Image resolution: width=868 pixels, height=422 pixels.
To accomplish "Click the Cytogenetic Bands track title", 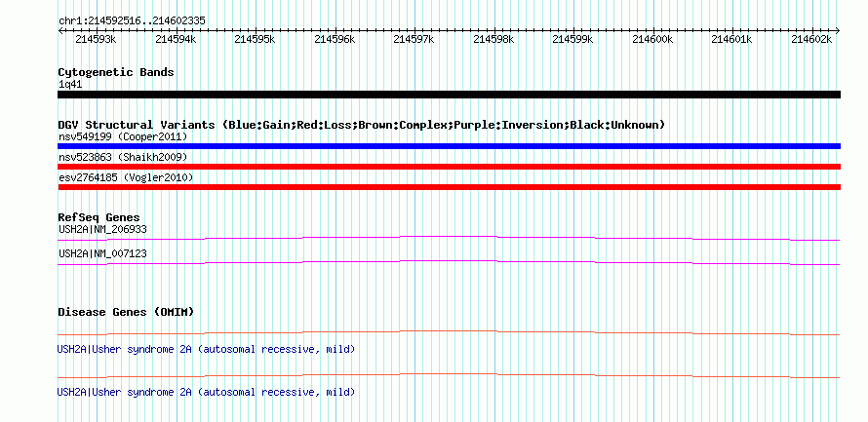I will (x=116, y=72).
